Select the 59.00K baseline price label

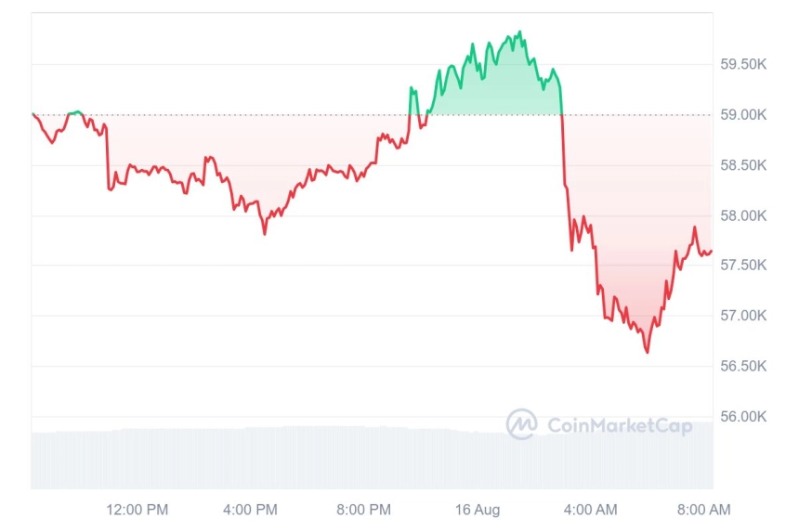pyautogui.click(x=743, y=114)
